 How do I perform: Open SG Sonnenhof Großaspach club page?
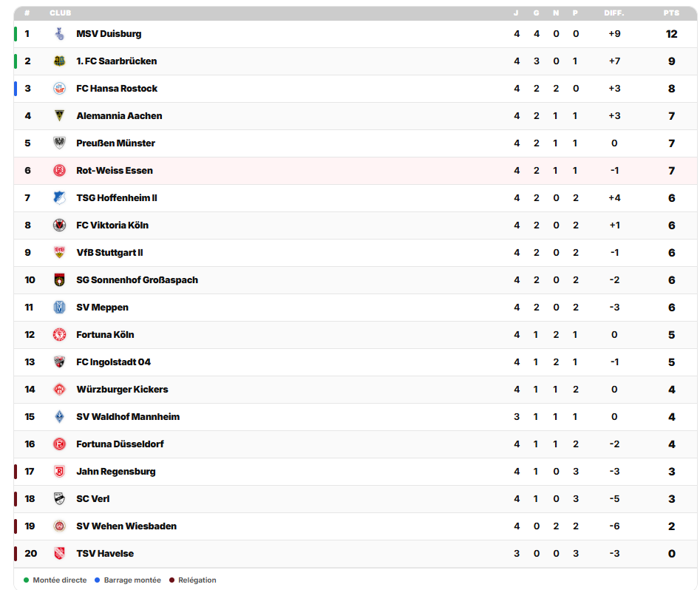tap(137, 280)
